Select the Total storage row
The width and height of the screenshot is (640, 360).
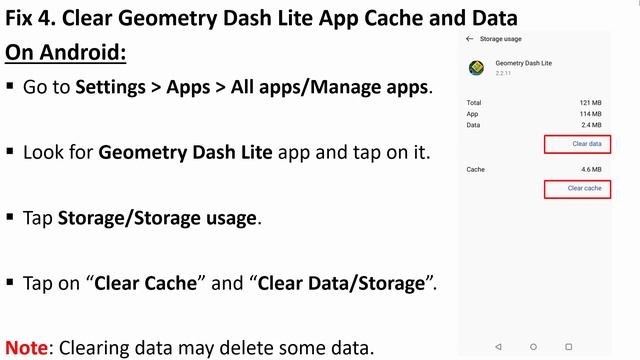click(x=534, y=102)
